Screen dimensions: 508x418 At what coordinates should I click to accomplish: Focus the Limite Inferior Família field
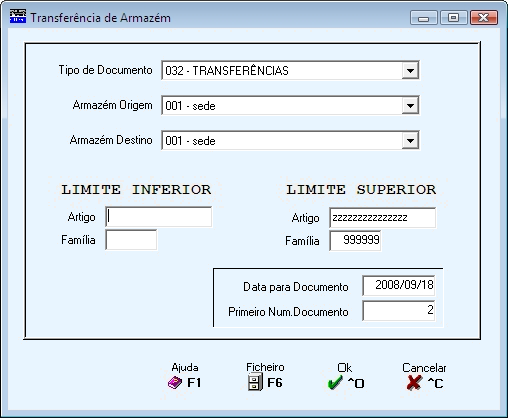point(131,240)
